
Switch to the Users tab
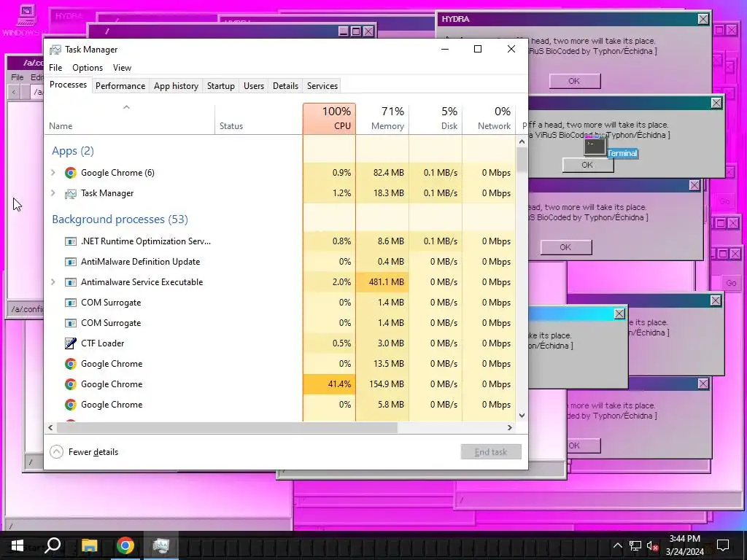[x=253, y=86]
